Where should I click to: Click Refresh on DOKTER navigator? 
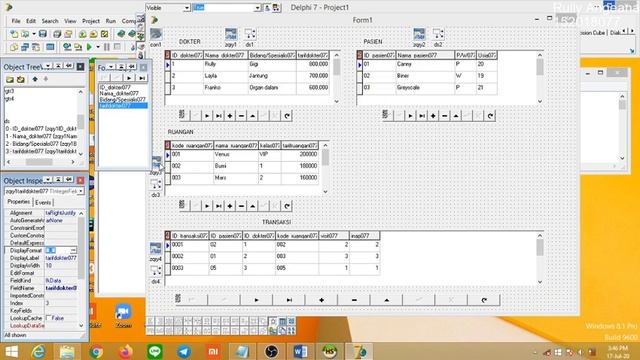287,116
